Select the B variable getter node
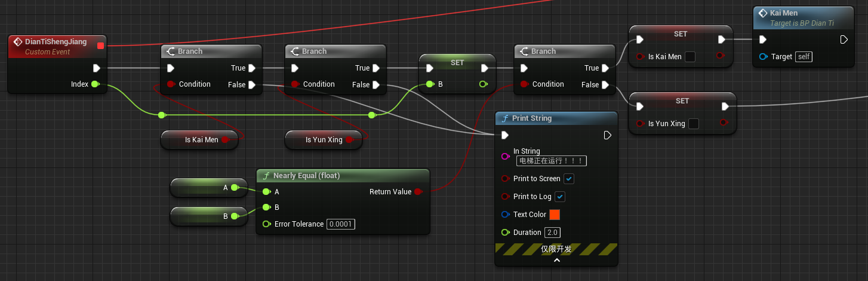 pos(208,216)
